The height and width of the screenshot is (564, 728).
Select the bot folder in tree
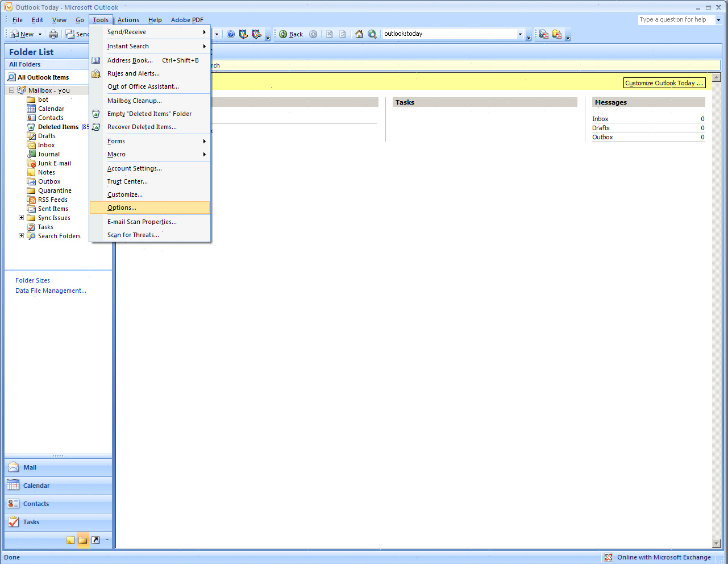click(x=43, y=100)
